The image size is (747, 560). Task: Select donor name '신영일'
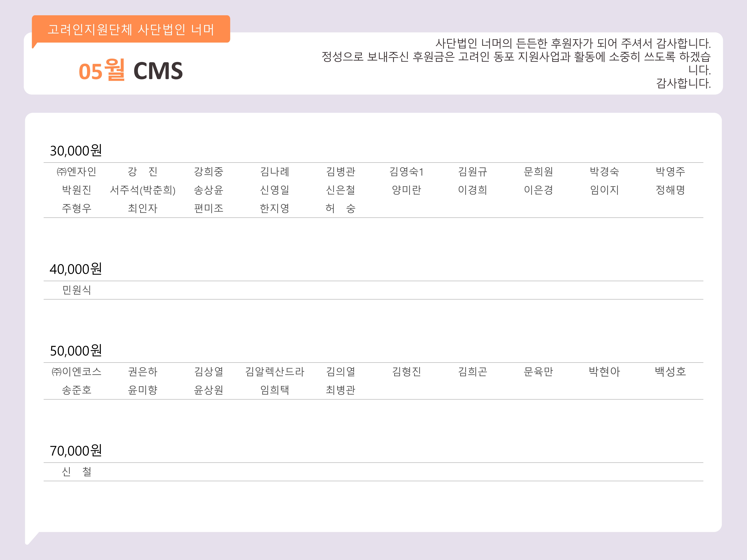click(275, 190)
